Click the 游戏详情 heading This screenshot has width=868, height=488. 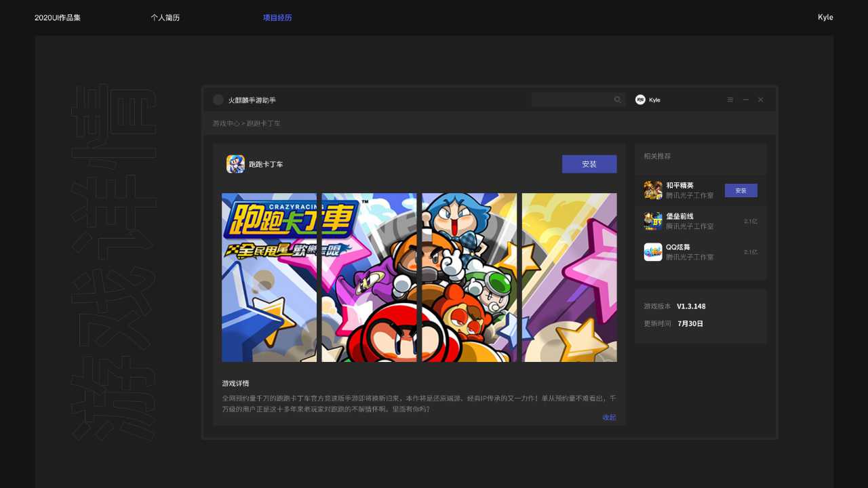click(x=235, y=384)
